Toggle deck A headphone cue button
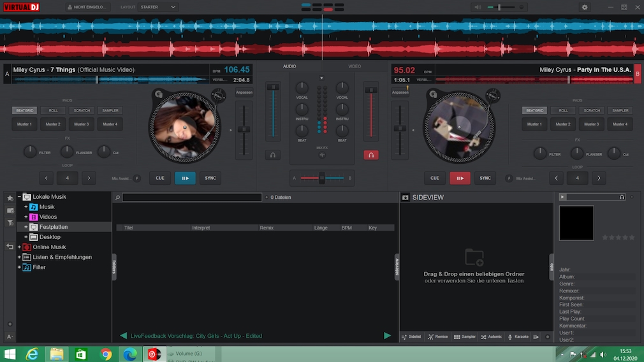The height and width of the screenshot is (362, 644). [273, 155]
